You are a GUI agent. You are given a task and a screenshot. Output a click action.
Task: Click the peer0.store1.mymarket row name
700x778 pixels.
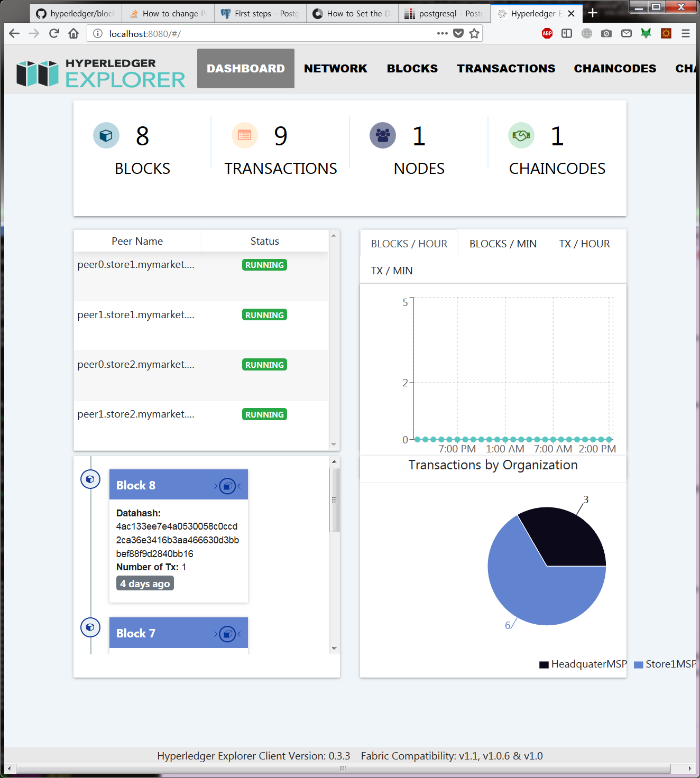(136, 264)
